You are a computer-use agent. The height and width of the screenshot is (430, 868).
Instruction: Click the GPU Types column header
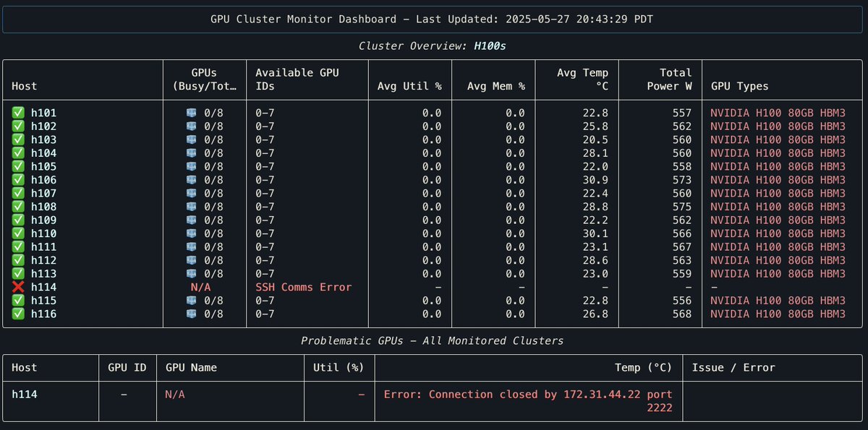[x=740, y=86]
